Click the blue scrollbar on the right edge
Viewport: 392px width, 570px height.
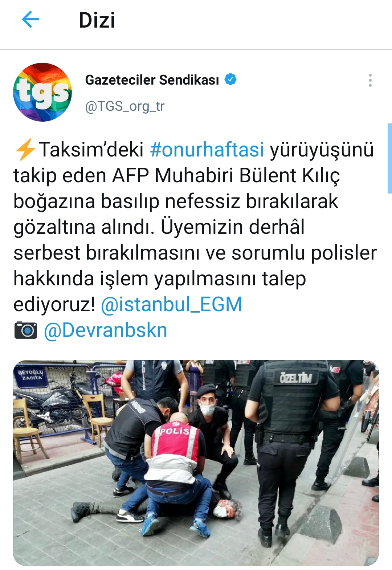tap(390, 158)
